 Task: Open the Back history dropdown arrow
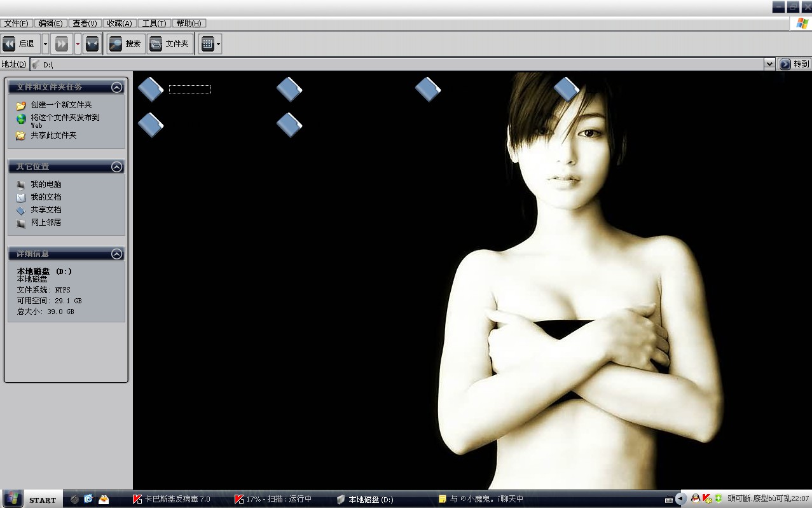[45, 44]
